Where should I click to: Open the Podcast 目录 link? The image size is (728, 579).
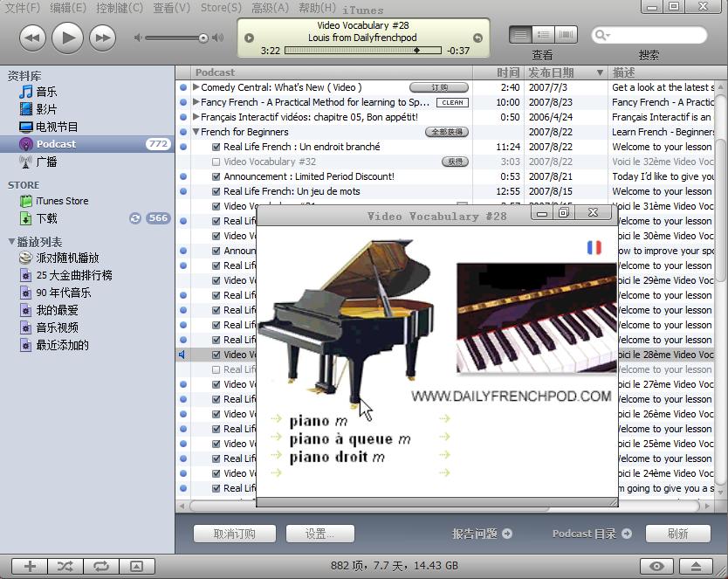pyautogui.click(x=592, y=534)
